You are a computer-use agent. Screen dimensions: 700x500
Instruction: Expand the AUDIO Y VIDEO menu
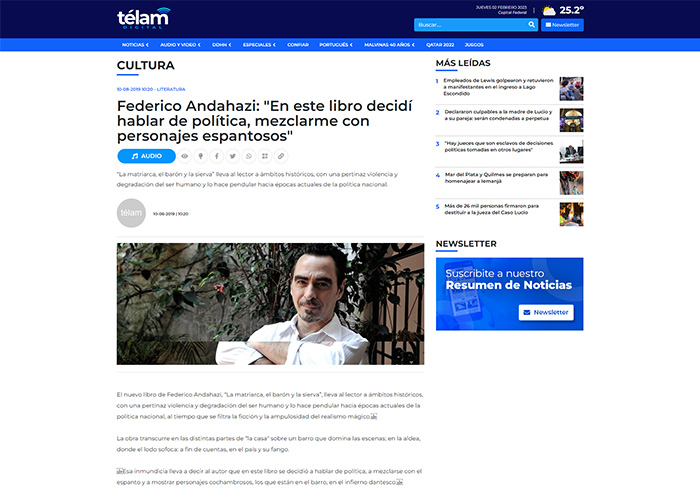[x=180, y=45]
